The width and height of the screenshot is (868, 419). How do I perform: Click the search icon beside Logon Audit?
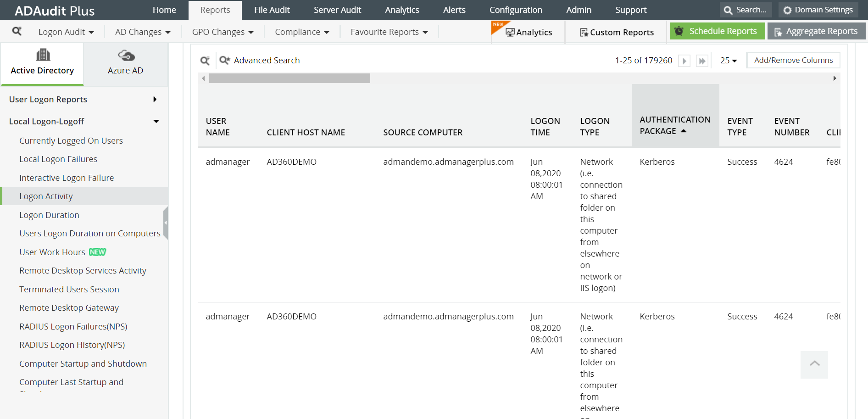coord(17,31)
